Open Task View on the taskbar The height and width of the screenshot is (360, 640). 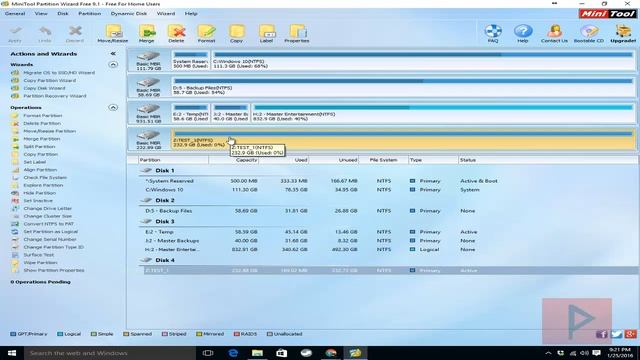(208, 353)
